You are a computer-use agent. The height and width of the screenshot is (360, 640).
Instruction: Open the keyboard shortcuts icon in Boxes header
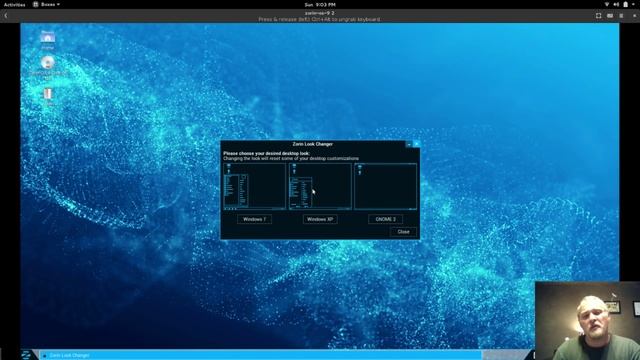tap(610, 16)
